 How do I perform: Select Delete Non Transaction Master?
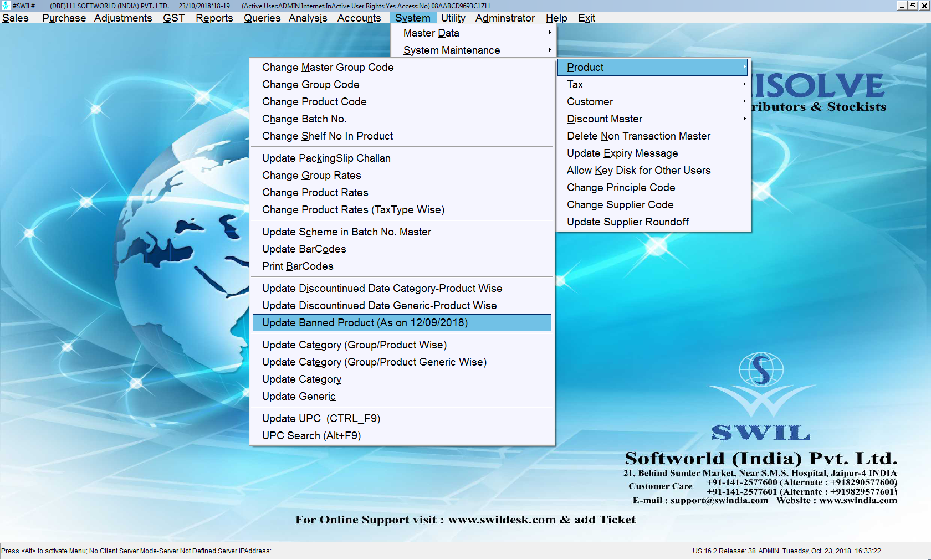[x=653, y=136]
